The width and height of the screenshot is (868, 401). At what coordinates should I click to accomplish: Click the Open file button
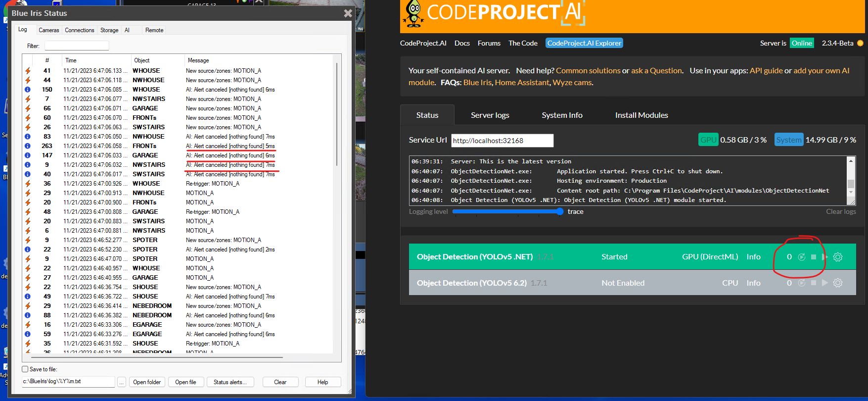coord(185,382)
